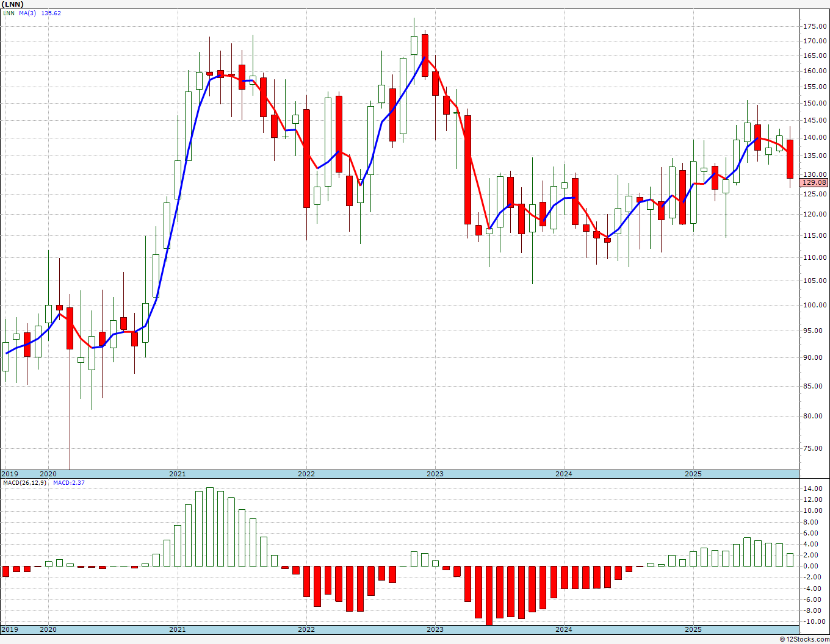Click the 100.00 price axis label
The image size is (830, 644).
click(x=815, y=306)
